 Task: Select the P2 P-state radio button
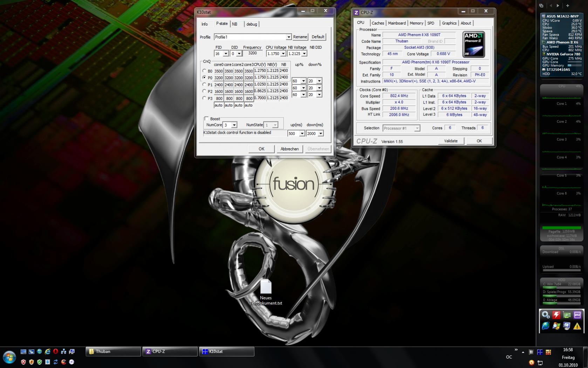click(x=204, y=91)
